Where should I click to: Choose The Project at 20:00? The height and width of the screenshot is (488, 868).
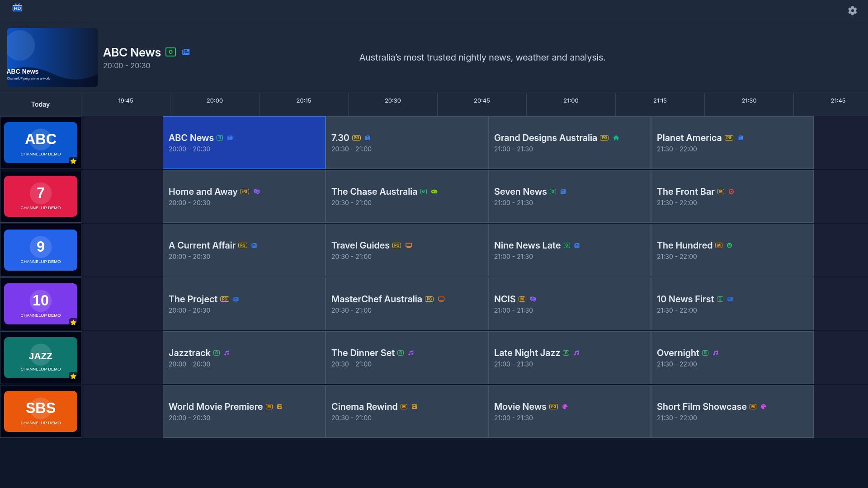coord(244,304)
